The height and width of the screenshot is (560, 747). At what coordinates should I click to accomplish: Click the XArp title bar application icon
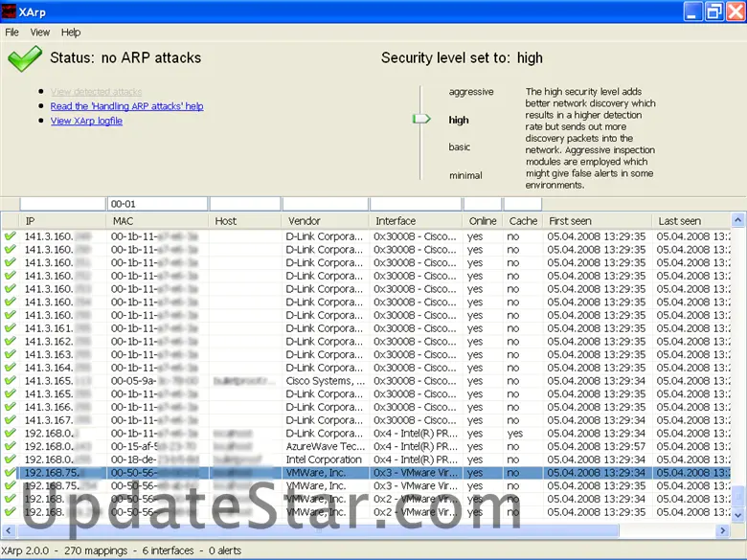pos(11,11)
